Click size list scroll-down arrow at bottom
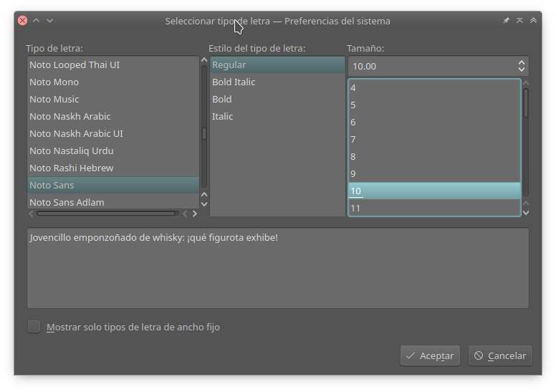The height and width of the screenshot is (392, 556). 526,213
